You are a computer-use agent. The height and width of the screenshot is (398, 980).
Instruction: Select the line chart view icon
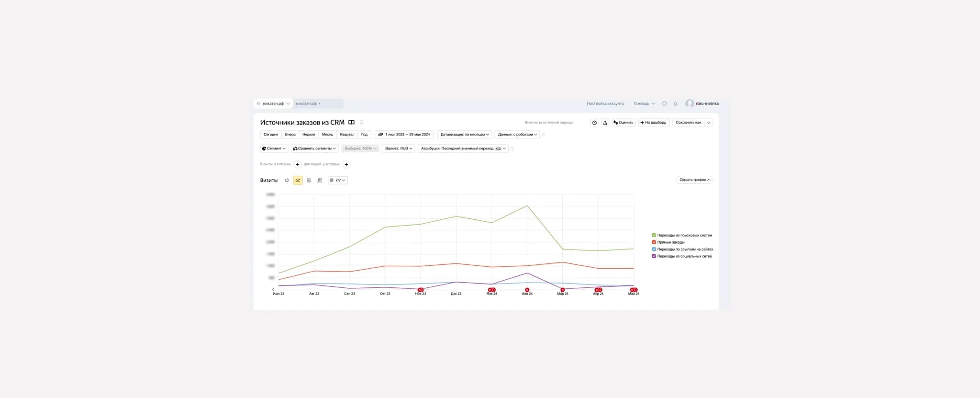(298, 181)
